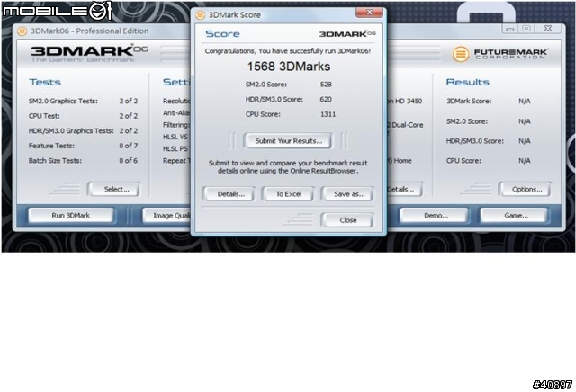Click SM2.0 Score label in Results panel

(x=466, y=121)
